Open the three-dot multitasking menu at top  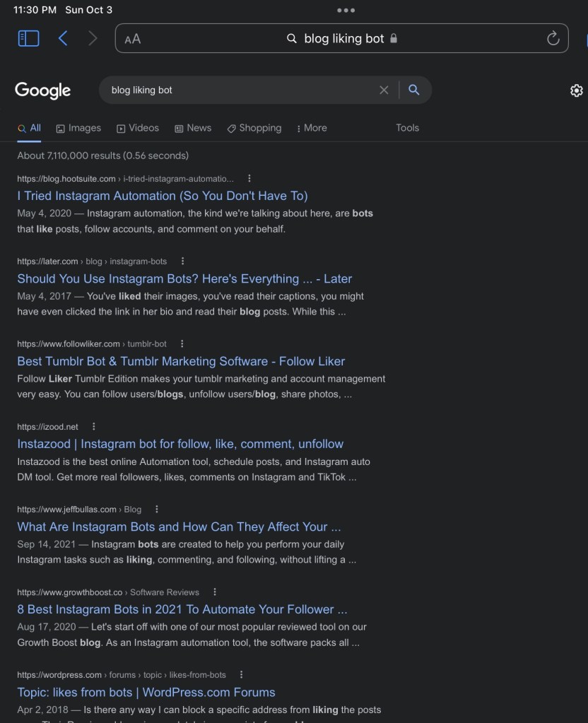click(346, 11)
